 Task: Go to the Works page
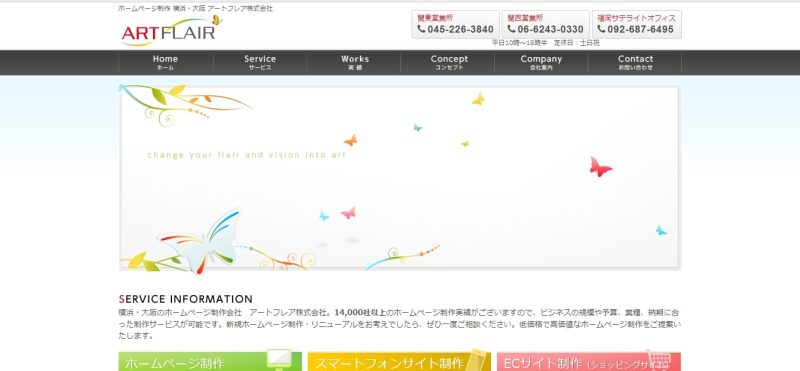pyautogui.click(x=355, y=62)
